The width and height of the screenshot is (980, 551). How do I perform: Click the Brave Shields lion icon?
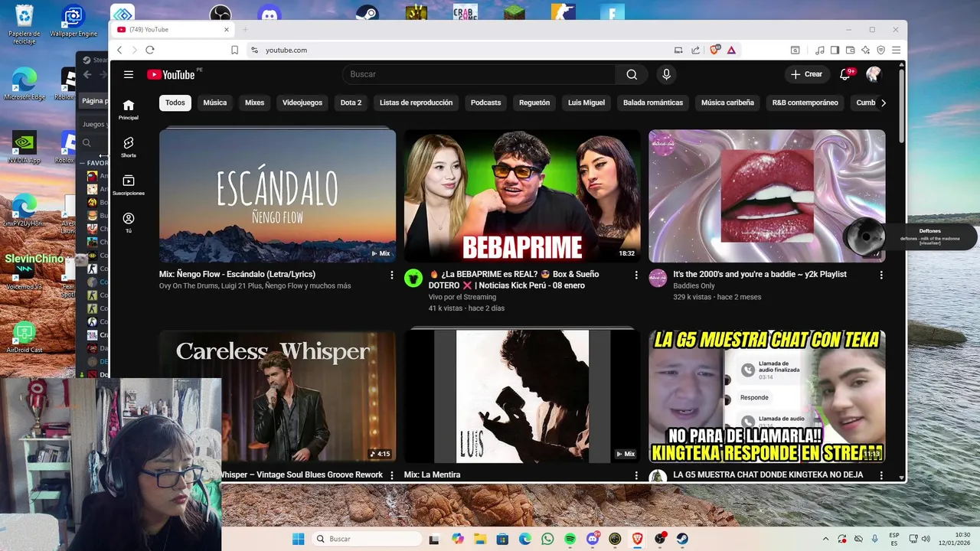pyautogui.click(x=715, y=50)
